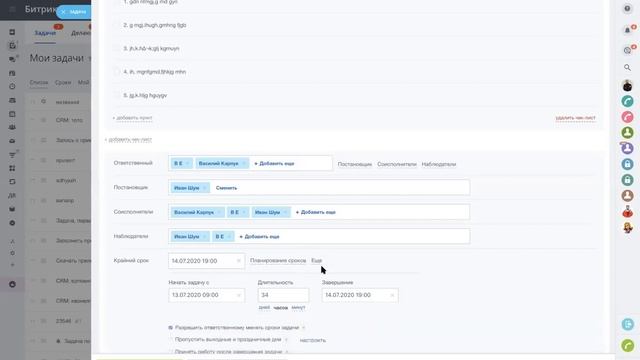Clear the Завершение date value
Image resolution: width=640 pixels, height=360 pixels.
[392, 295]
